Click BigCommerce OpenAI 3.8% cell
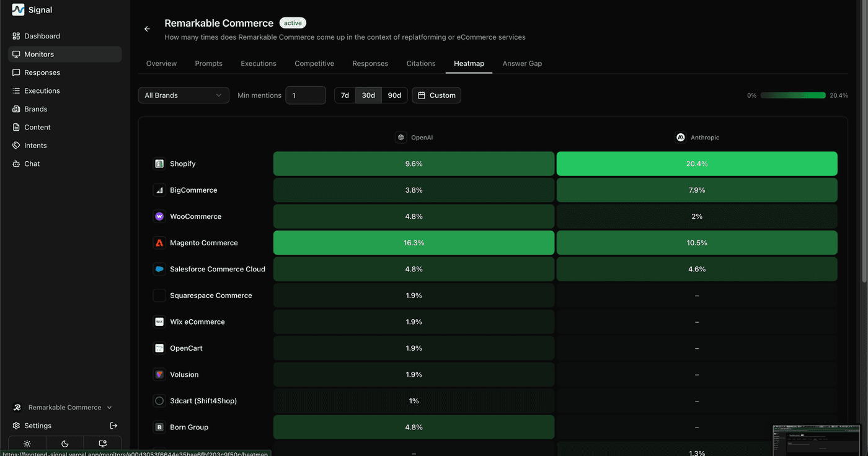 pos(414,190)
